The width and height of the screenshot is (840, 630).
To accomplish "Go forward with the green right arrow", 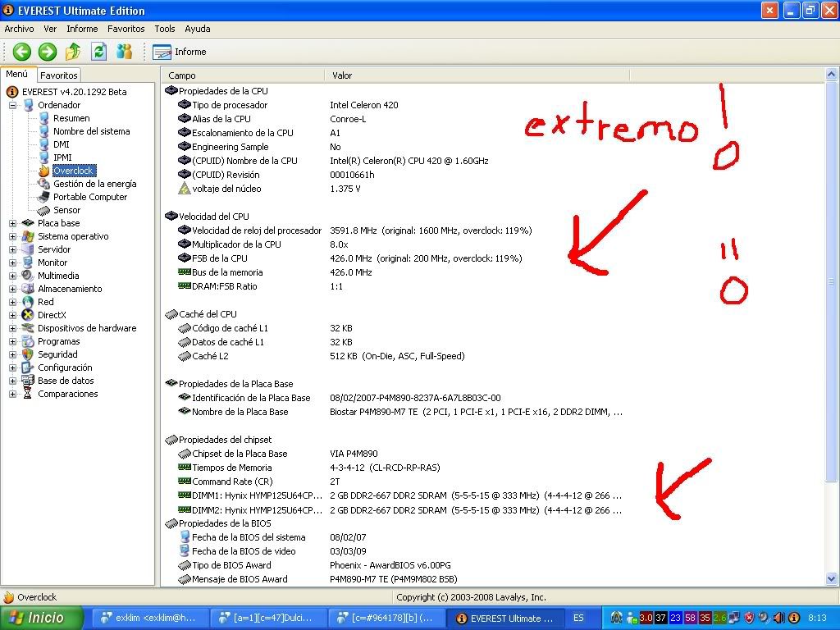I will pos(47,52).
